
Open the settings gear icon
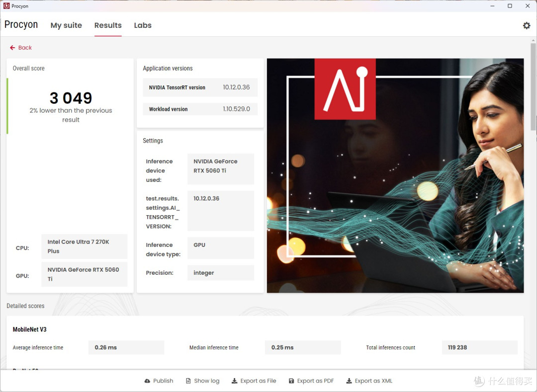click(527, 25)
